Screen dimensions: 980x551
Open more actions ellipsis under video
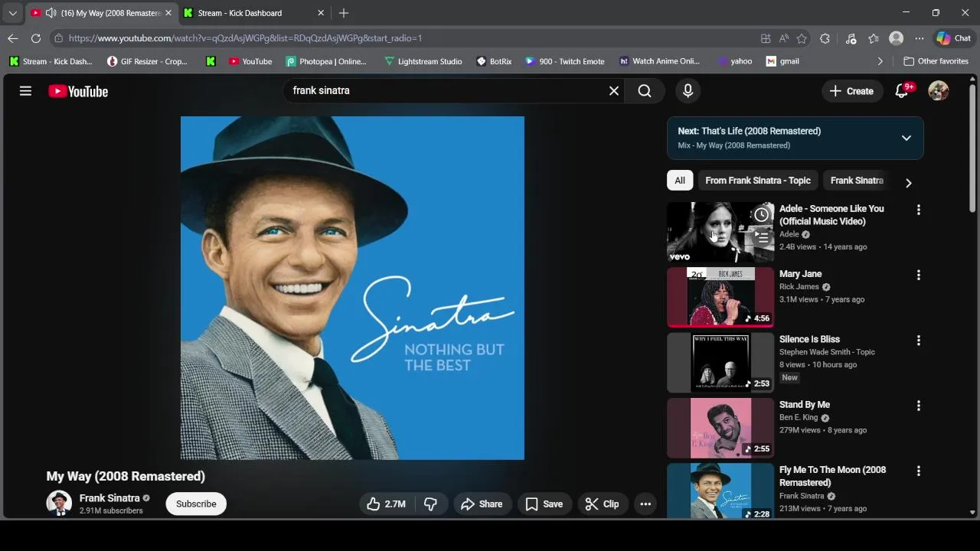(645, 504)
